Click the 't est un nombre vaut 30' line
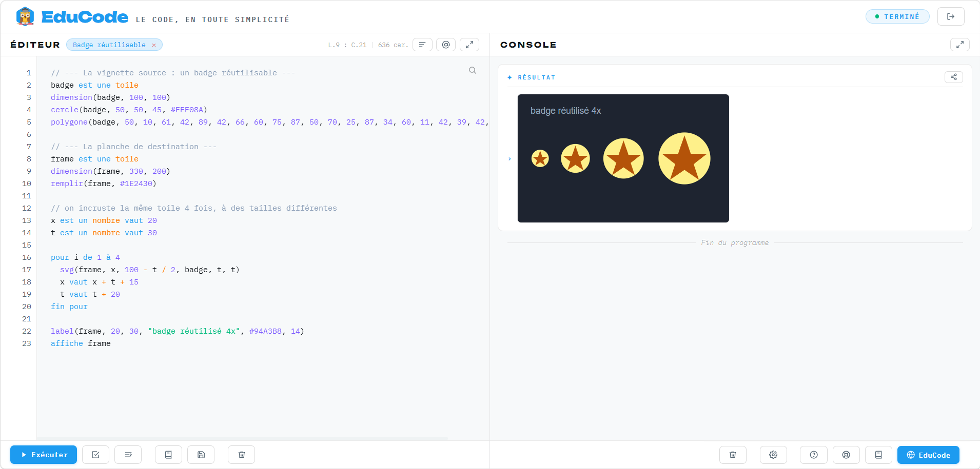Screen dimensions: 980x469 [x=104, y=233]
